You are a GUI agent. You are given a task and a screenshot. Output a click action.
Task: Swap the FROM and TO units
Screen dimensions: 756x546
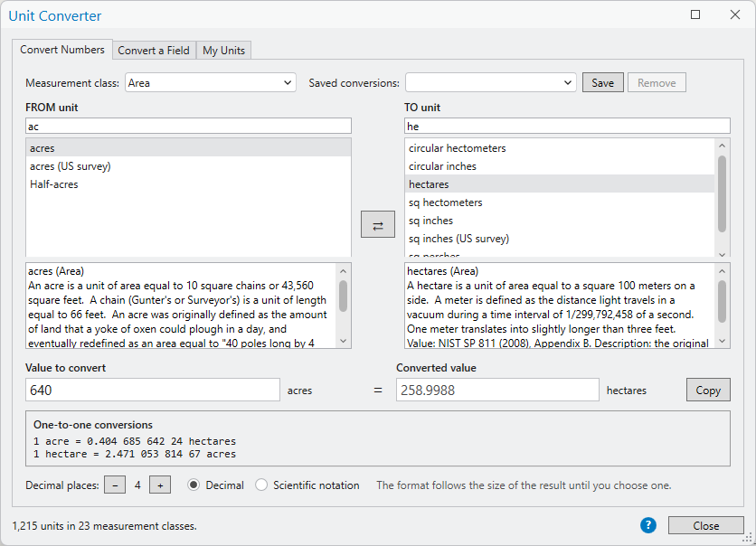377,224
